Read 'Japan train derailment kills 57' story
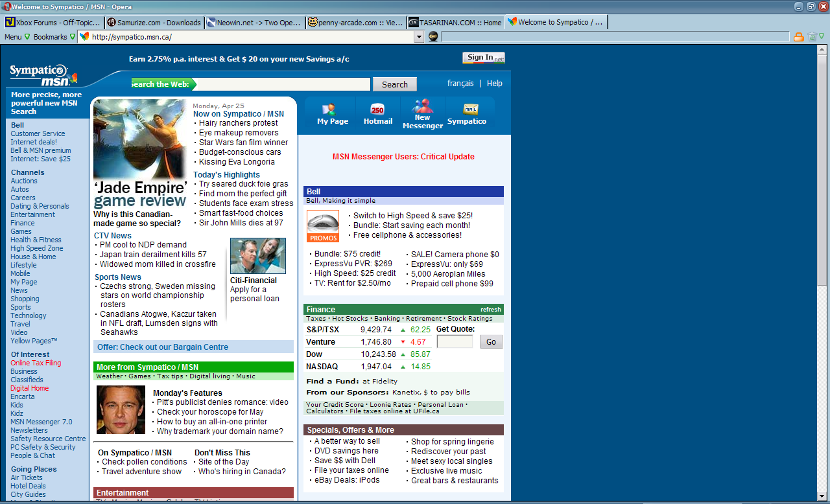Image resolution: width=830 pixels, height=504 pixels. [x=153, y=255]
